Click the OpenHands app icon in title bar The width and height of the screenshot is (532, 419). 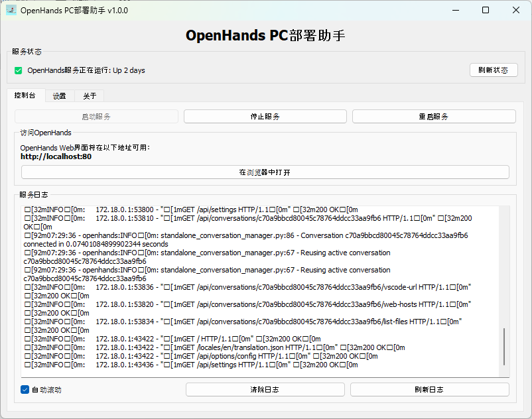pyautogui.click(x=11, y=10)
